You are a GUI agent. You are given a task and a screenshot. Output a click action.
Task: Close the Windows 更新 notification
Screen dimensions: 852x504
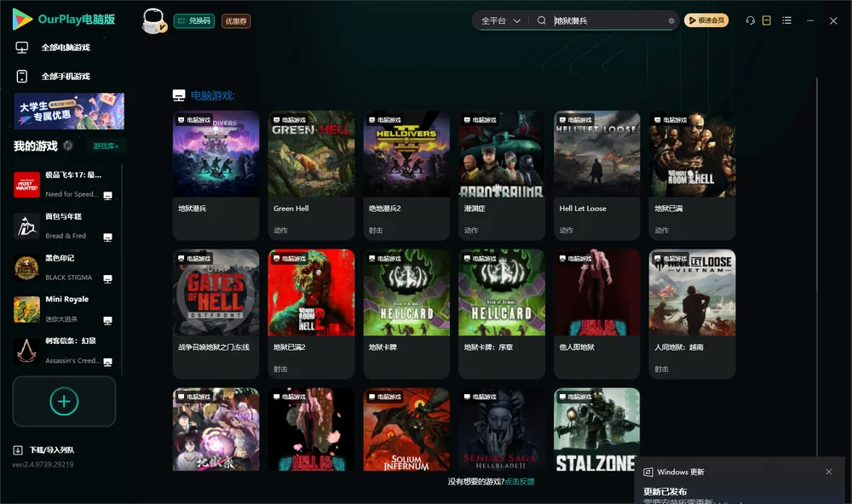[x=829, y=472]
